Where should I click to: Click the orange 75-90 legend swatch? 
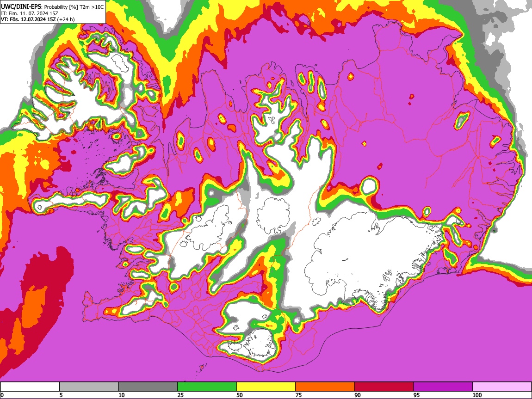[x=325, y=387]
